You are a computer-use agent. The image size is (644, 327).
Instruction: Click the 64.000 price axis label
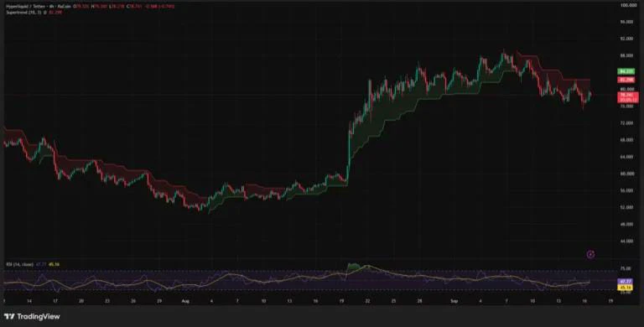point(627,157)
